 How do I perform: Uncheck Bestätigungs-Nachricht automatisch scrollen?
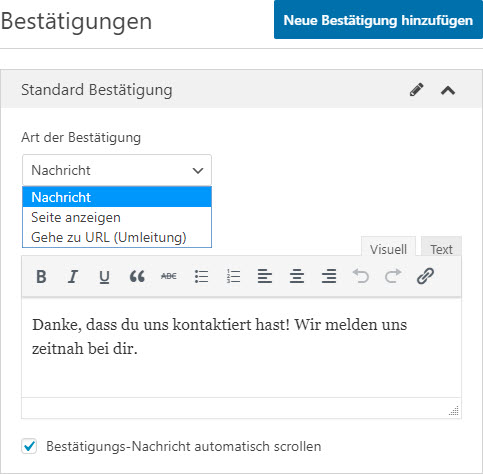point(29,446)
